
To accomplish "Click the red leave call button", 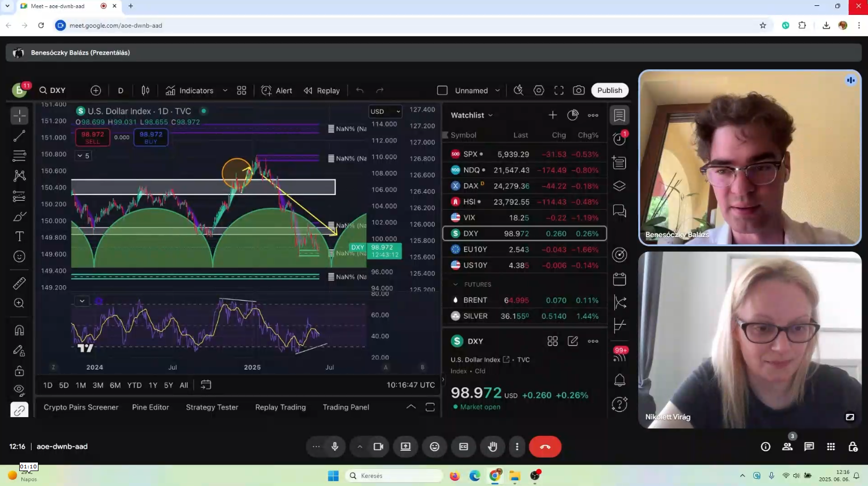I will (x=545, y=446).
